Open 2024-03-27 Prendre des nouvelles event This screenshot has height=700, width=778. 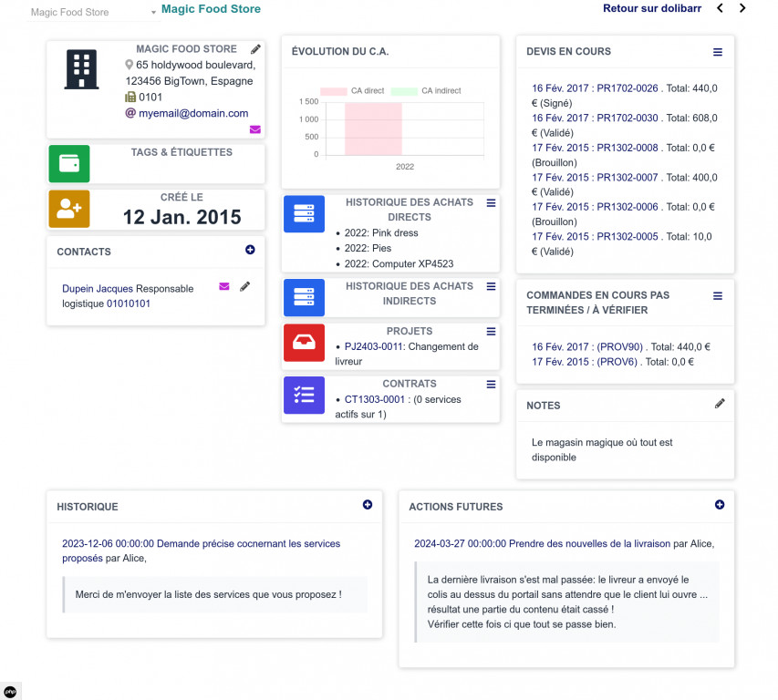point(543,544)
